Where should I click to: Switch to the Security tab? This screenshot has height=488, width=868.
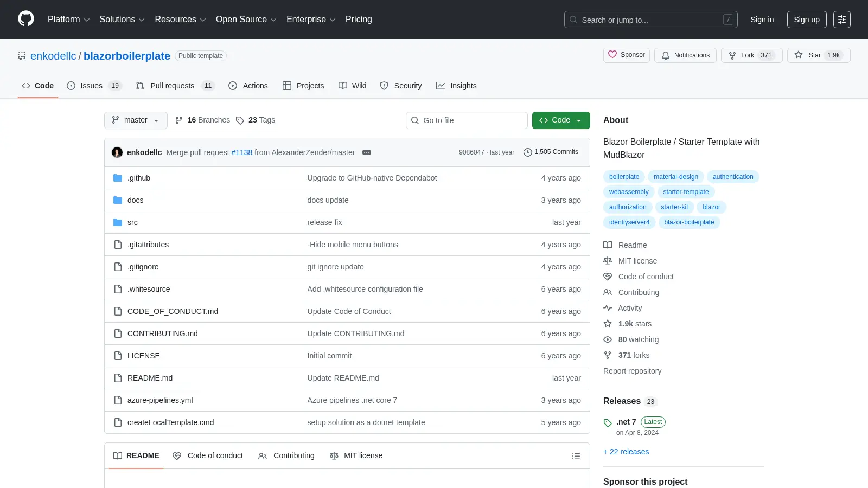(x=401, y=86)
